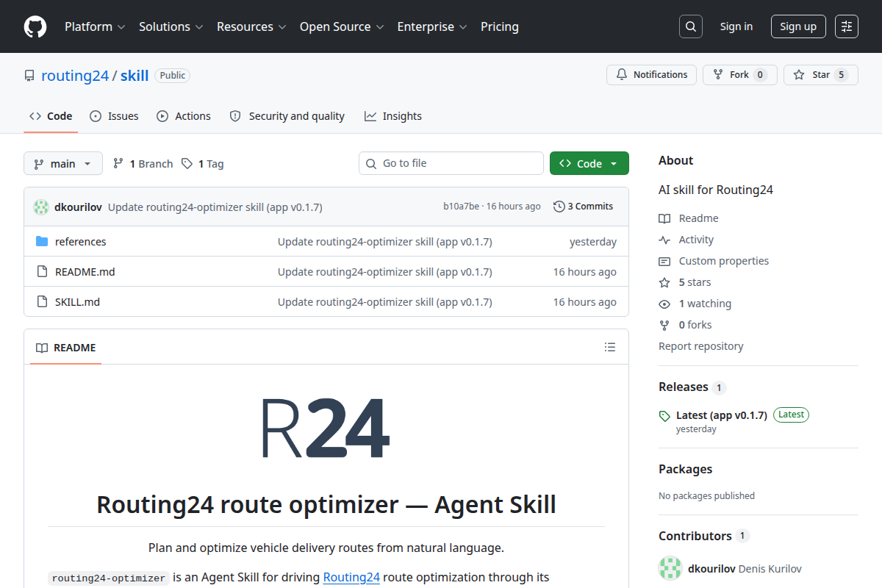The image size is (882, 588).
Task: Open Latest (app v0.1.7) release
Action: 722,415
